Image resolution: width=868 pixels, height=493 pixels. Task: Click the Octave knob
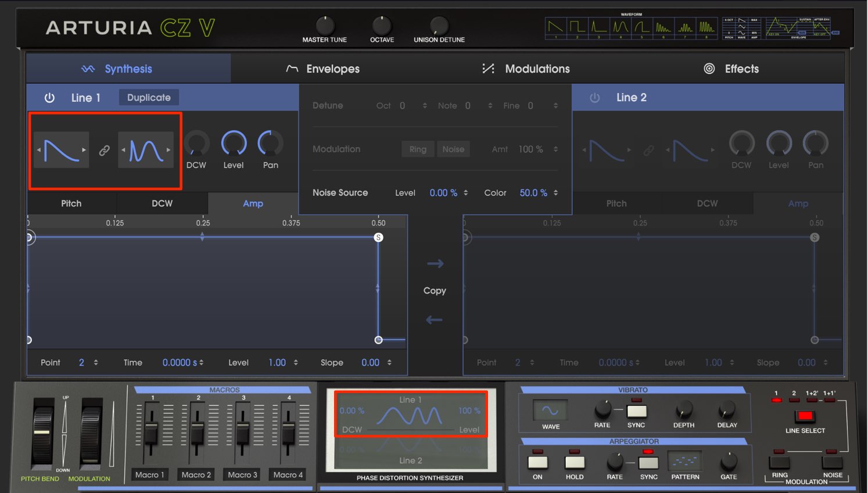382,25
